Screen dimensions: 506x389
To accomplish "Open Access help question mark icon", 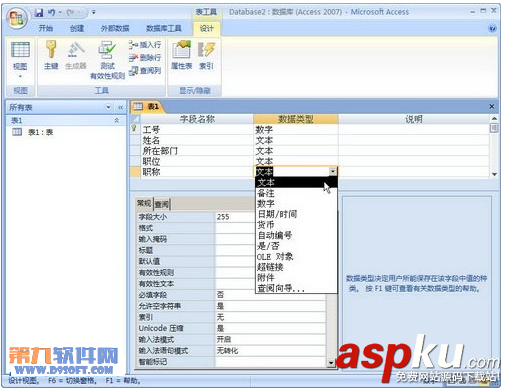I will click(x=492, y=28).
